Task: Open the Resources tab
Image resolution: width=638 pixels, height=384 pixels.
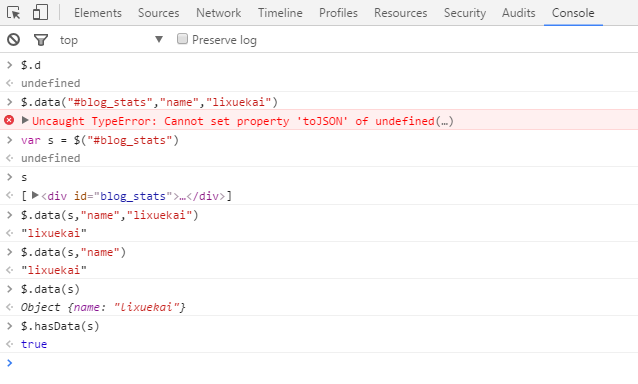Action: click(400, 13)
